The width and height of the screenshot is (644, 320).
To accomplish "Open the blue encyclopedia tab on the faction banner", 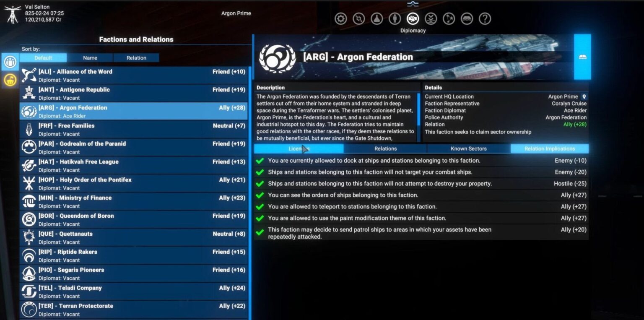I will (582, 57).
